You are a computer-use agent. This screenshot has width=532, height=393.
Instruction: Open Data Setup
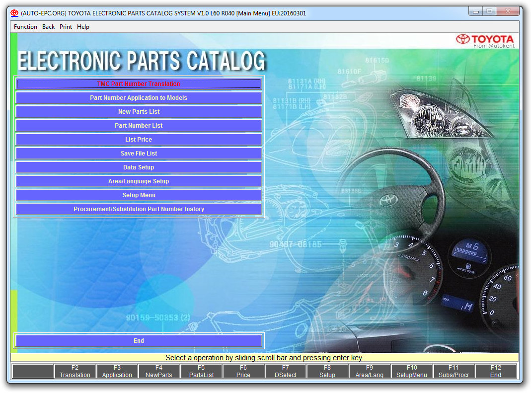click(139, 167)
